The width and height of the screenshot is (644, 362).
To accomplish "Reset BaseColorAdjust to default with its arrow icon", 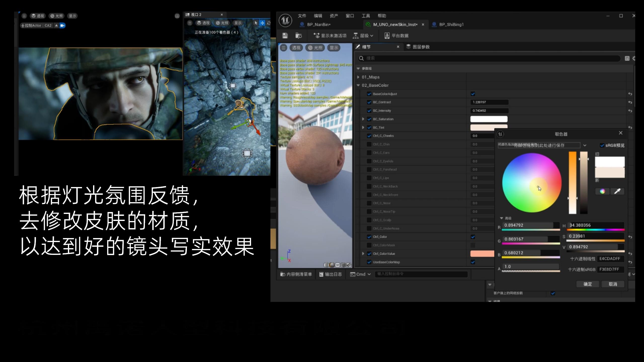I will click(x=630, y=94).
